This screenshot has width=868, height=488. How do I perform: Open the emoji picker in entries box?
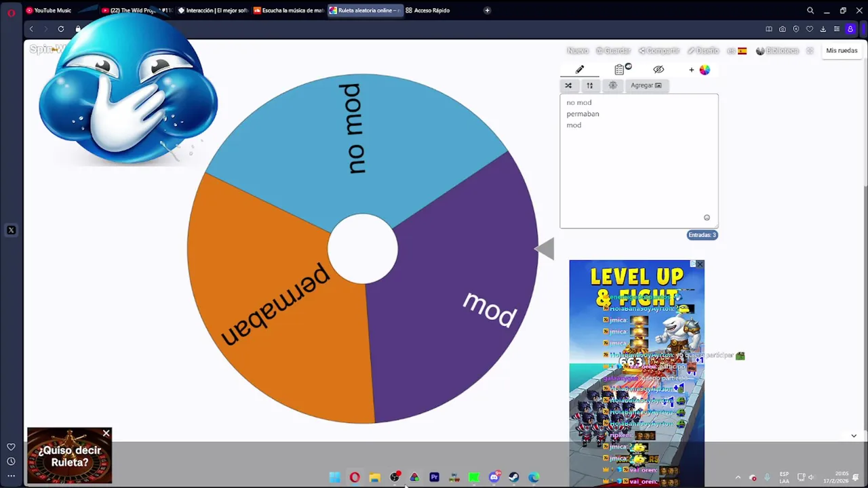pos(707,218)
